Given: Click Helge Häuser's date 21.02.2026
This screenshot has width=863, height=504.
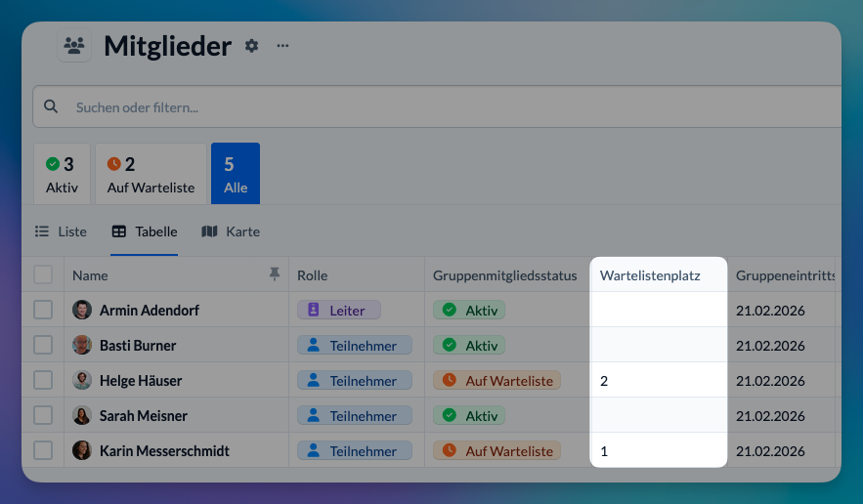Looking at the screenshot, I should coord(770,381).
